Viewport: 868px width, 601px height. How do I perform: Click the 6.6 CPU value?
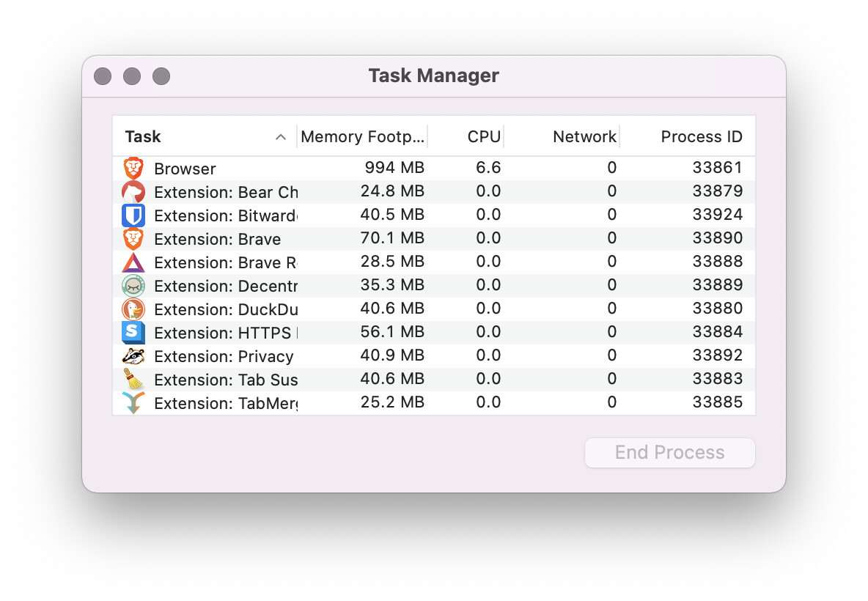pyautogui.click(x=488, y=168)
